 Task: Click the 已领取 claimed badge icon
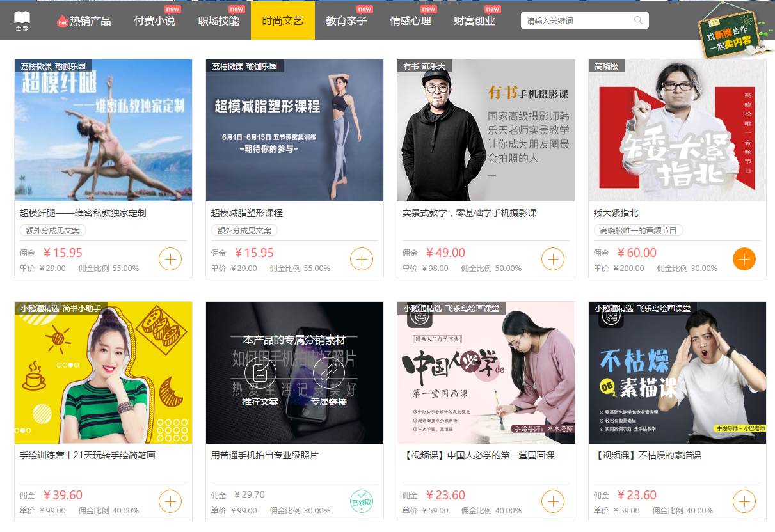(x=362, y=501)
